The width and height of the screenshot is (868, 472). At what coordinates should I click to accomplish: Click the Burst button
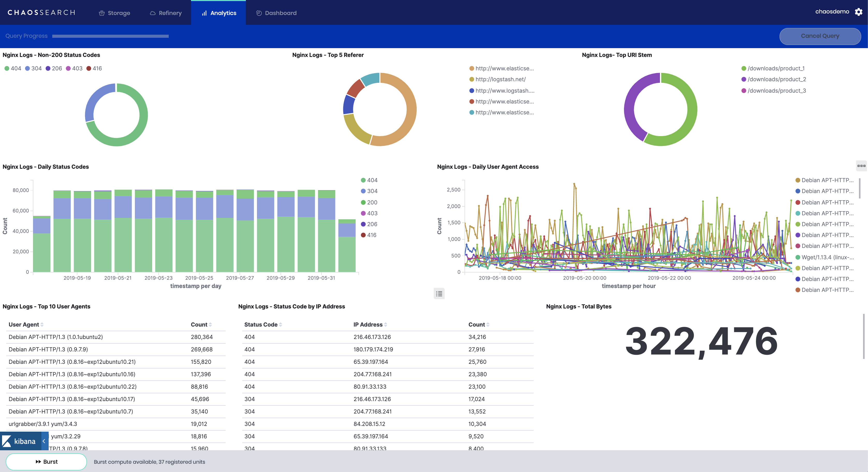(x=47, y=462)
